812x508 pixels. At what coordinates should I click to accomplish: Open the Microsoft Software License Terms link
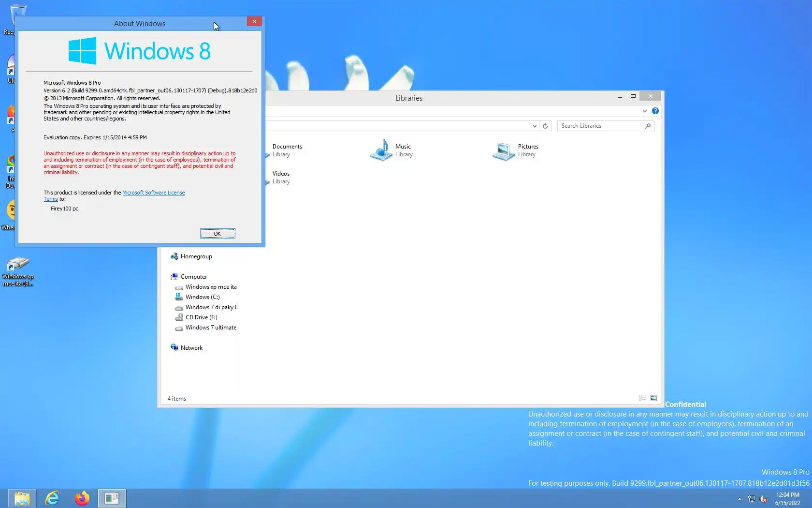[x=153, y=193]
